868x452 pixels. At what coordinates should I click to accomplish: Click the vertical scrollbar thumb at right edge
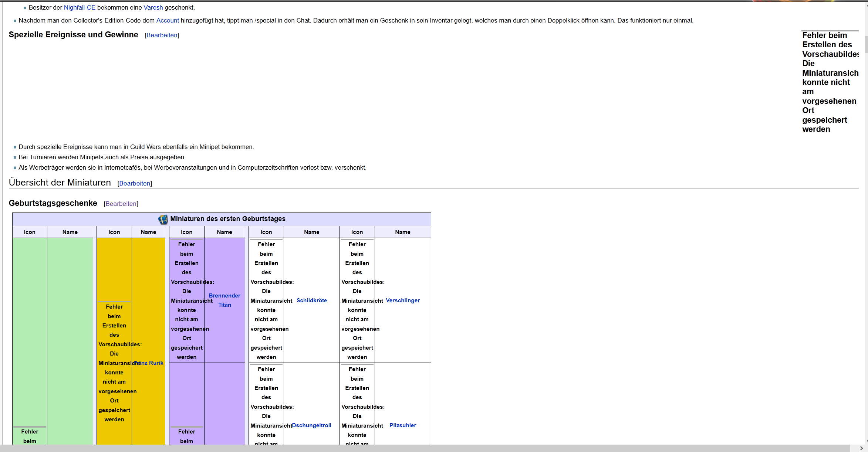(866, 44)
